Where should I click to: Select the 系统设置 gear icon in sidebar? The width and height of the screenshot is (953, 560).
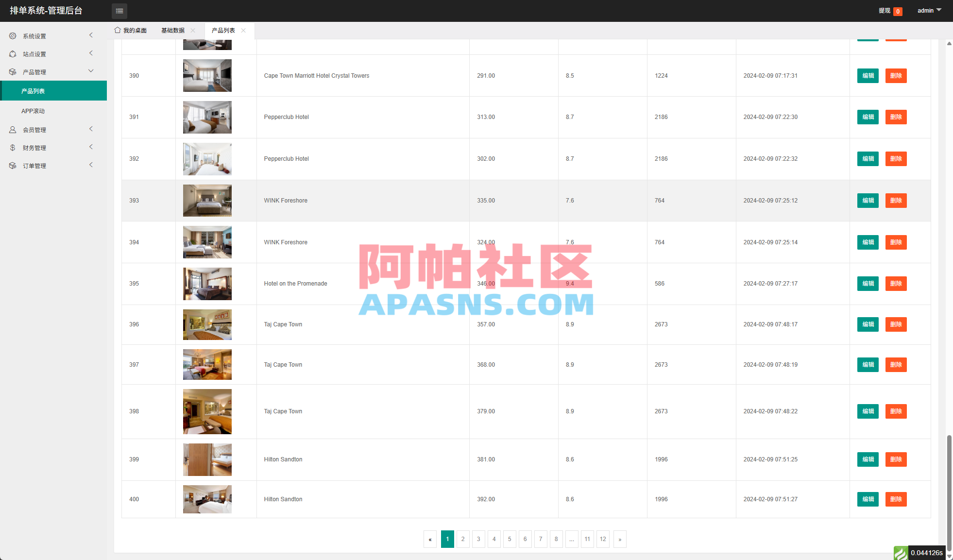click(x=12, y=35)
